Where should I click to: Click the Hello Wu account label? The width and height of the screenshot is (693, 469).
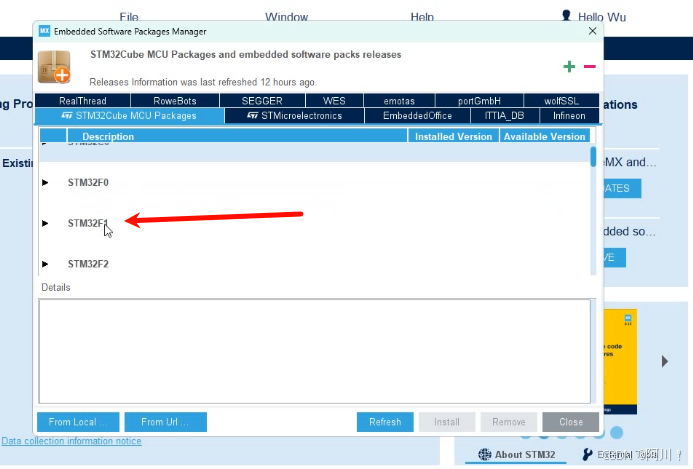[x=602, y=17]
